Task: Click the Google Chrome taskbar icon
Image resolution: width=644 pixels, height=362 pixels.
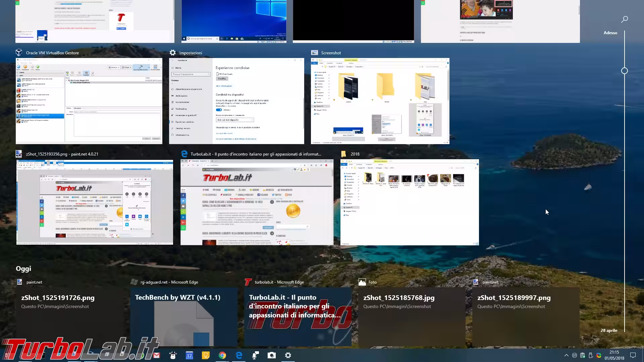Action: pyautogui.click(x=222, y=355)
